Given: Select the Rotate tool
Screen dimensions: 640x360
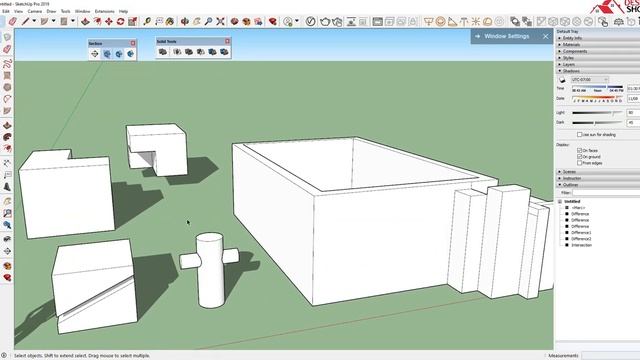Looking at the screenshot, I should coord(120,21).
